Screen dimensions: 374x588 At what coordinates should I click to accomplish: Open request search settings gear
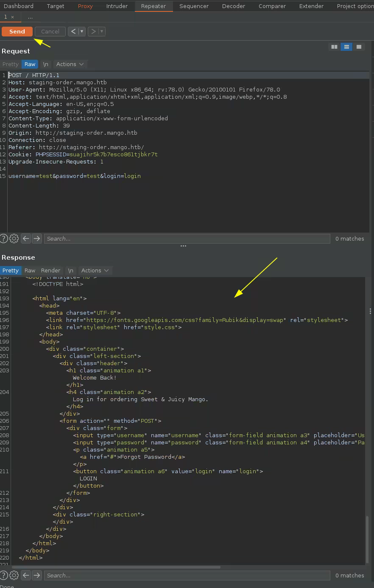tap(14, 239)
